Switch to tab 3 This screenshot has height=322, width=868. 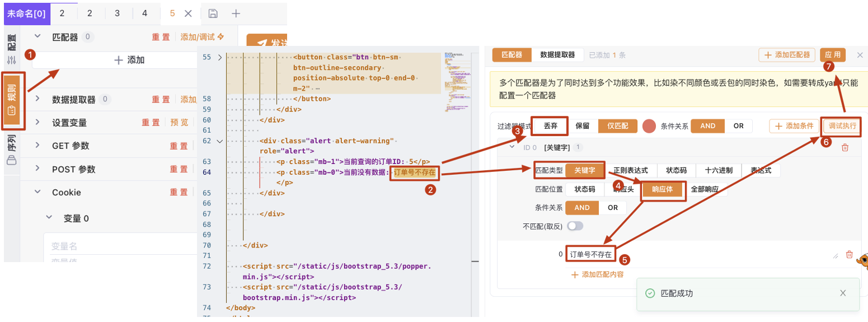pos(117,13)
